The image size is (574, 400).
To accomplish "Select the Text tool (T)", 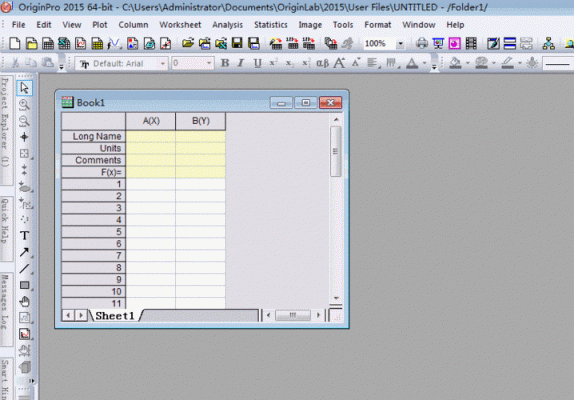I will click(x=25, y=236).
